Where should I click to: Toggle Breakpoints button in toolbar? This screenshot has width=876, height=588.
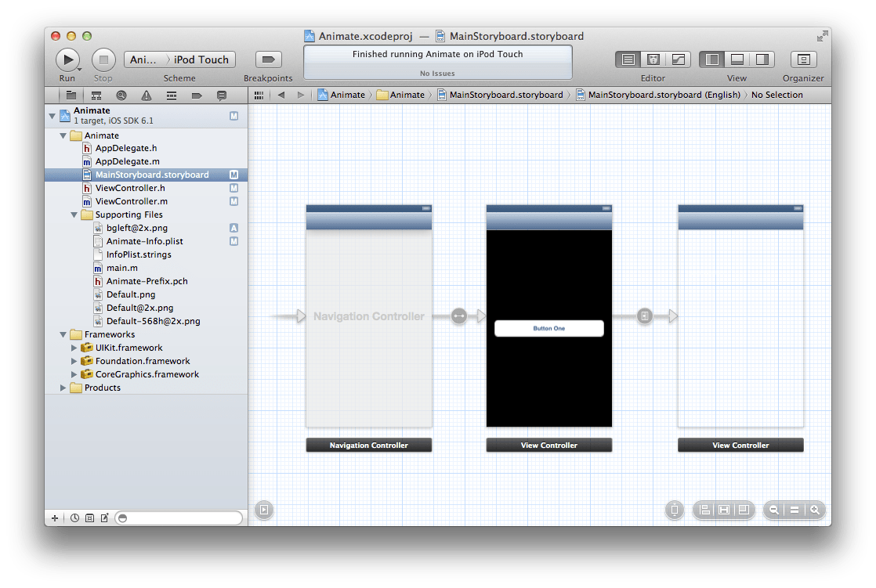(268, 60)
